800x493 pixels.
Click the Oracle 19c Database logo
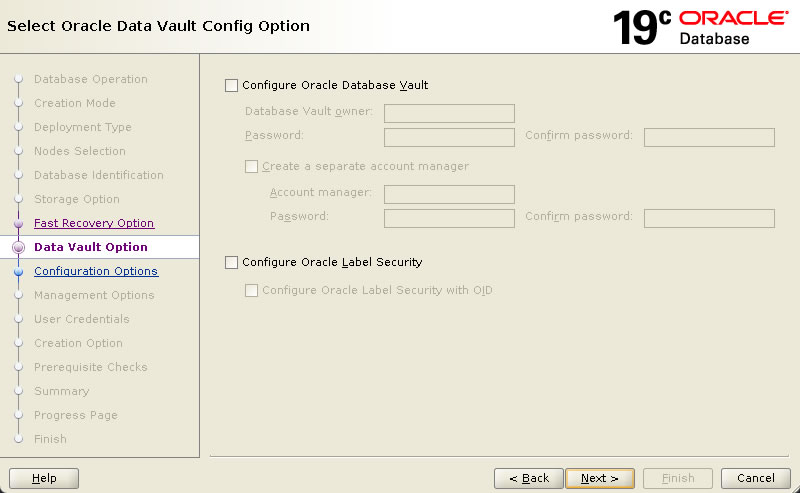(700, 27)
